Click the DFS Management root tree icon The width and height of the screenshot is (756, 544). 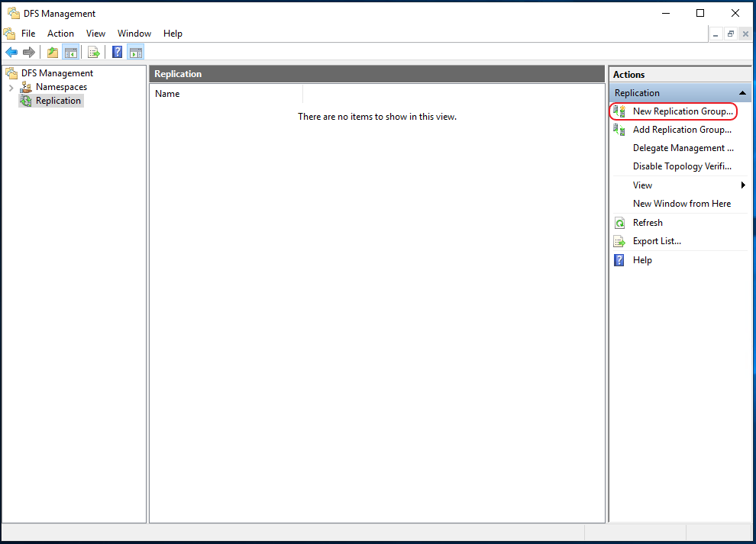(12, 73)
